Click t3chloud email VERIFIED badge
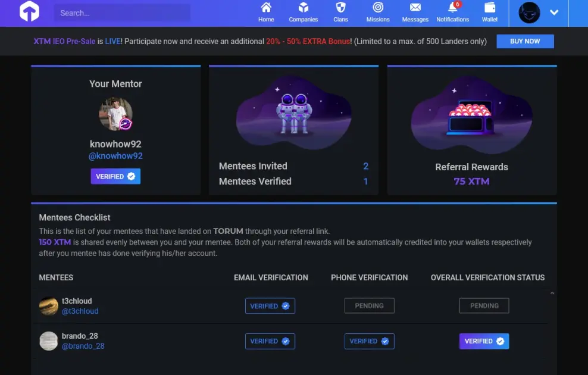This screenshot has width=588, height=375. click(x=270, y=305)
